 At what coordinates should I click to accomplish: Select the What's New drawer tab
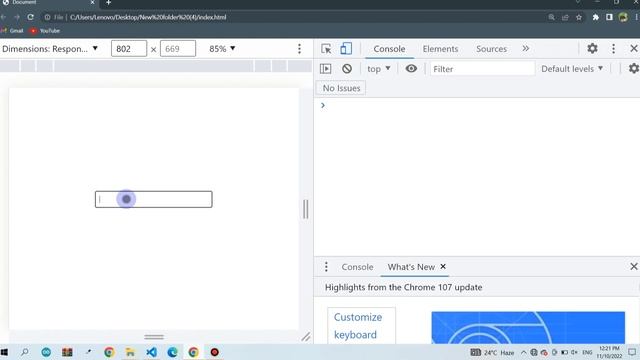pos(411,267)
